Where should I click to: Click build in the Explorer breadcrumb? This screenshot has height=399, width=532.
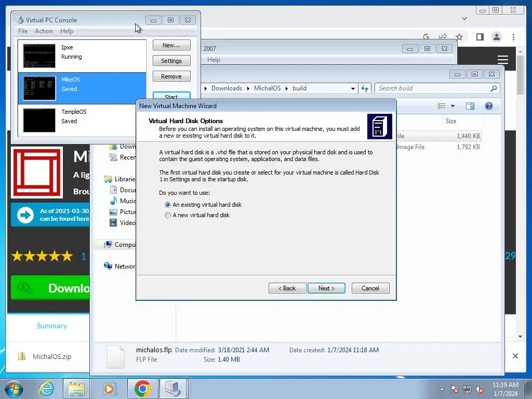click(299, 88)
